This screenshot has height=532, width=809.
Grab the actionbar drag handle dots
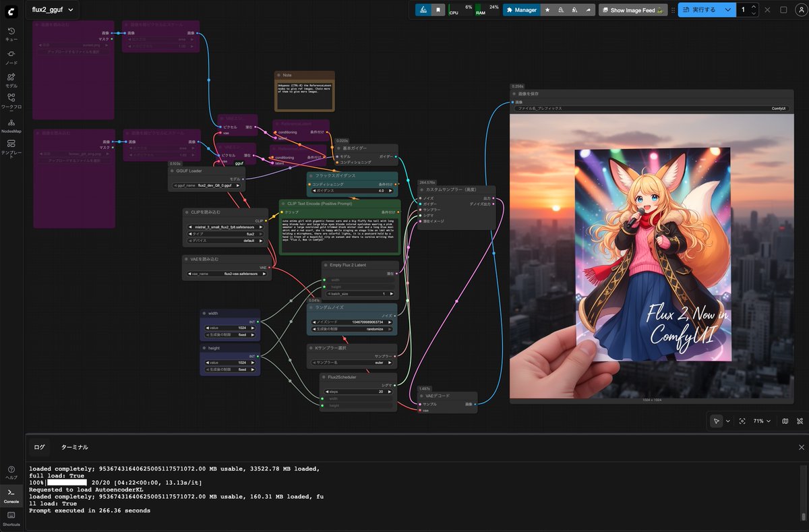point(673,10)
